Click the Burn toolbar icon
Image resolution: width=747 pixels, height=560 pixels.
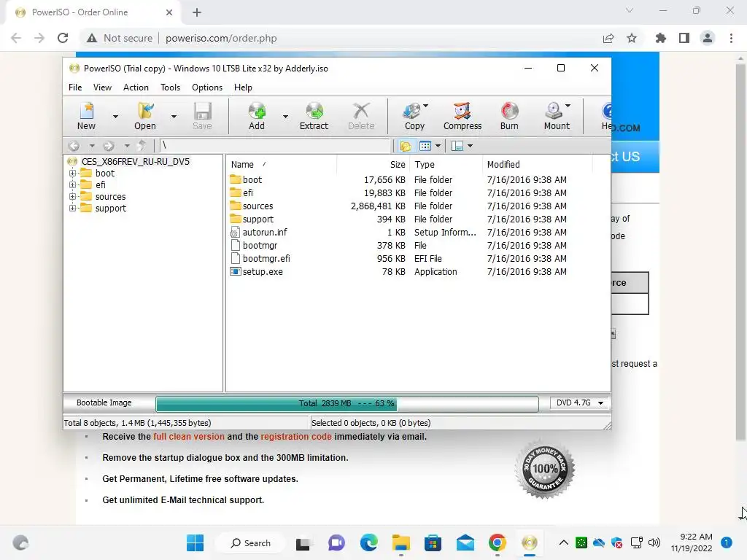point(509,116)
